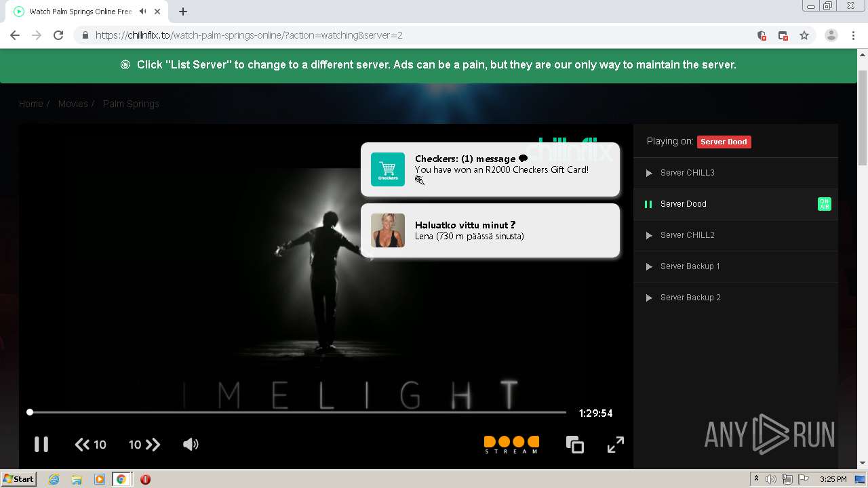Screen dimensions: 868x488
Task: Open the Palm Springs breadcrumb link
Action: [131, 104]
